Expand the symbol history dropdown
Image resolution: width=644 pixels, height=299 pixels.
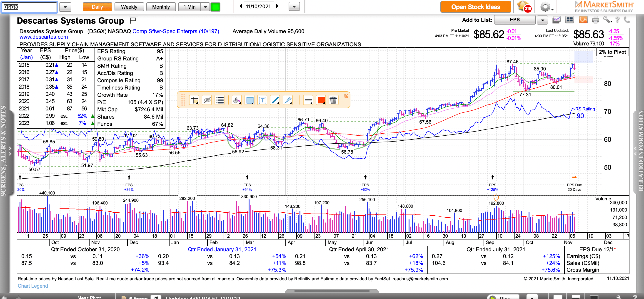(x=65, y=7)
